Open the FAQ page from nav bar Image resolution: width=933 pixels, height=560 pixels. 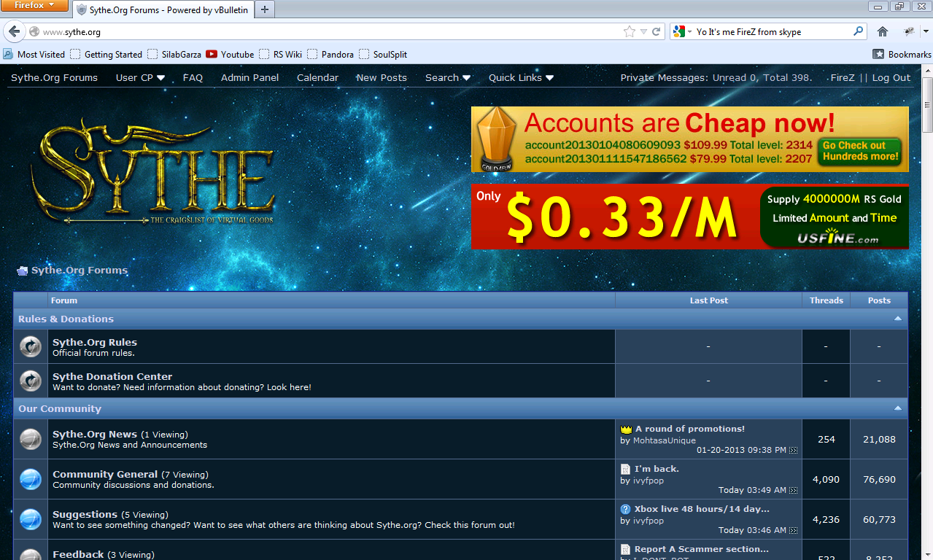click(x=193, y=77)
